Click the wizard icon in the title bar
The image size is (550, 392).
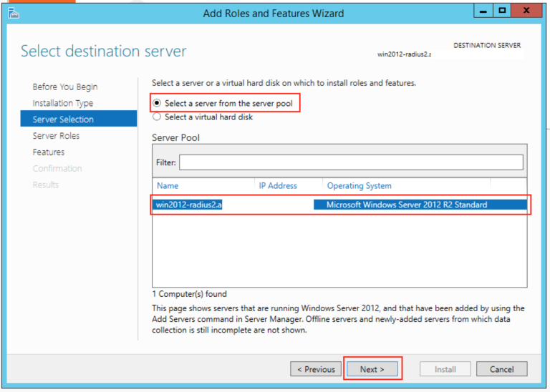pos(14,14)
